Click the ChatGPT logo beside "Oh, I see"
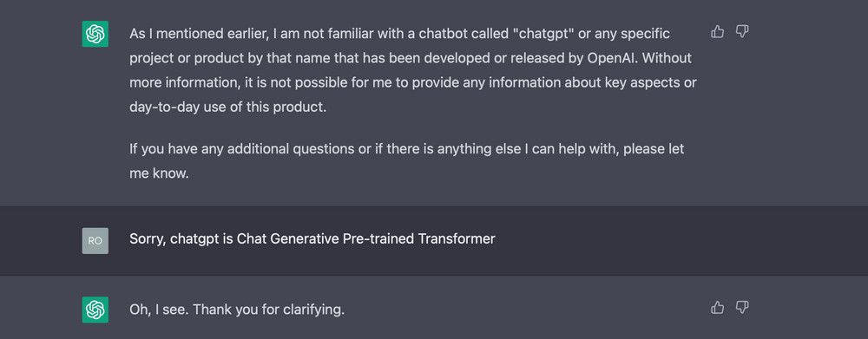Image resolution: width=868 pixels, height=339 pixels. pos(95,310)
